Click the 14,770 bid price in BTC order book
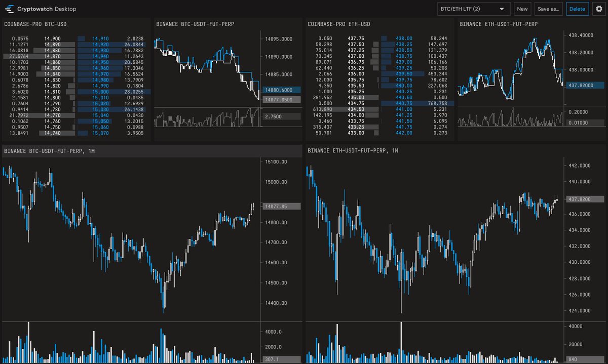The image size is (608, 364). coord(53,116)
